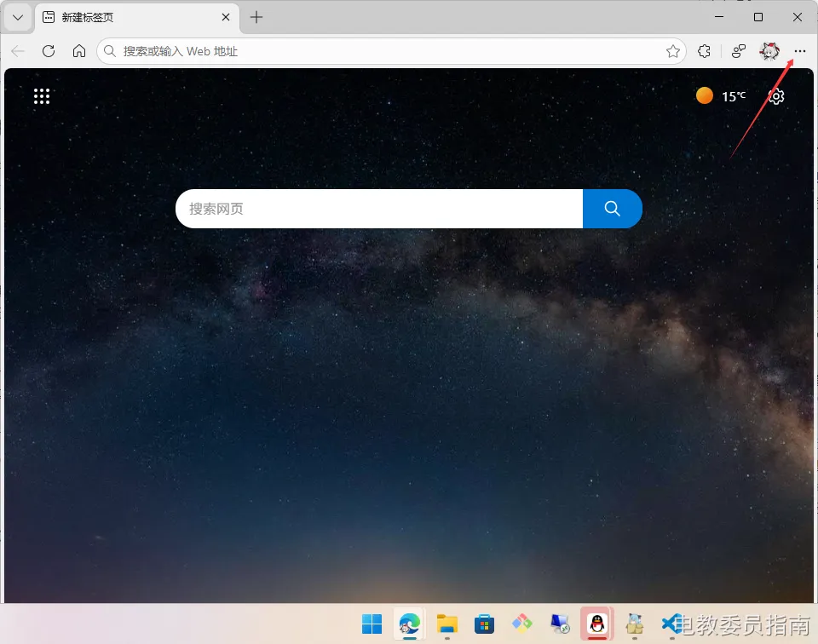Add page to favorites with star icon
The image size is (818, 644).
672,51
